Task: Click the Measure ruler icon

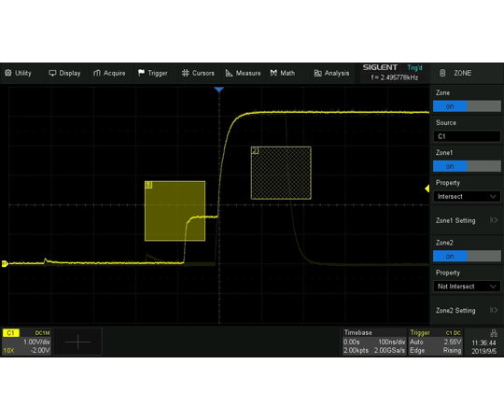Action: (x=229, y=73)
